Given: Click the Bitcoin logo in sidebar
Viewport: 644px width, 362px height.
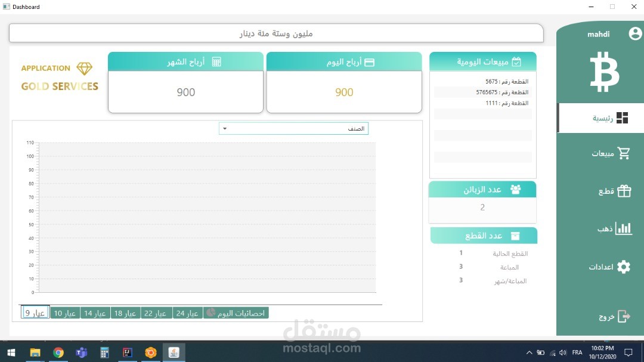Looking at the screenshot, I should pos(604,72).
